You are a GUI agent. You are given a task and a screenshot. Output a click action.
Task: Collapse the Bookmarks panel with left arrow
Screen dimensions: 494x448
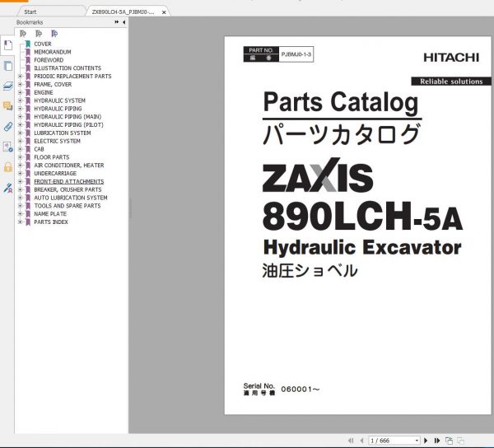click(123, 22)
